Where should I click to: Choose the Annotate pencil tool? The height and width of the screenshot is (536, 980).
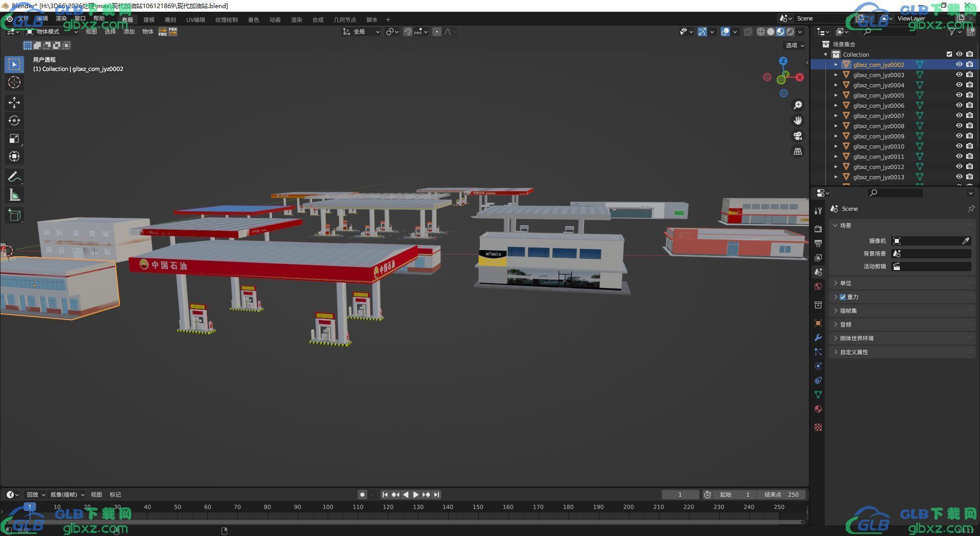click(14, 177)
